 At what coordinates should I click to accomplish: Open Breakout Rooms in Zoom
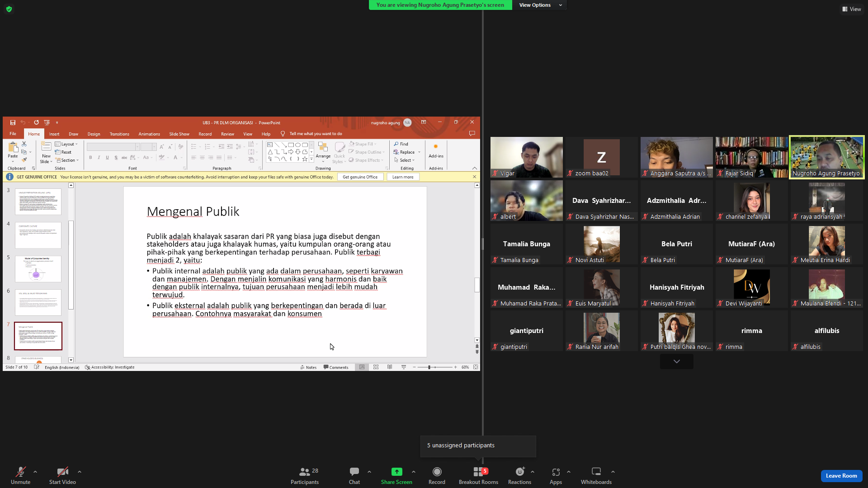pos(478,476)
